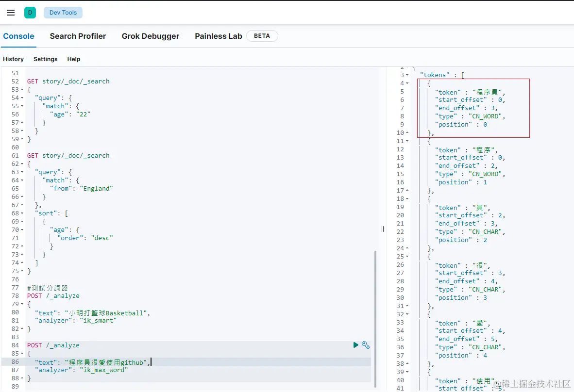The width and height of the screenshot is (574, 392).
Task: Run the request with the green play icon
Action: [x=355, y=345]
